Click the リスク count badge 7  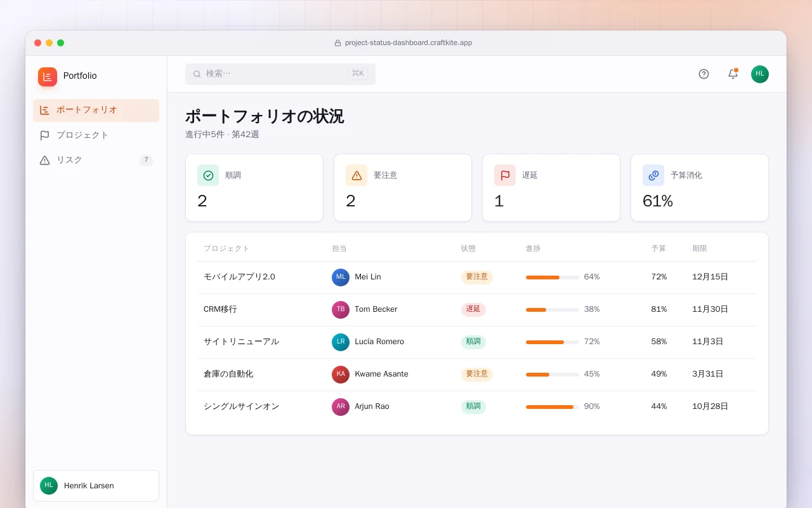[146, 160]
